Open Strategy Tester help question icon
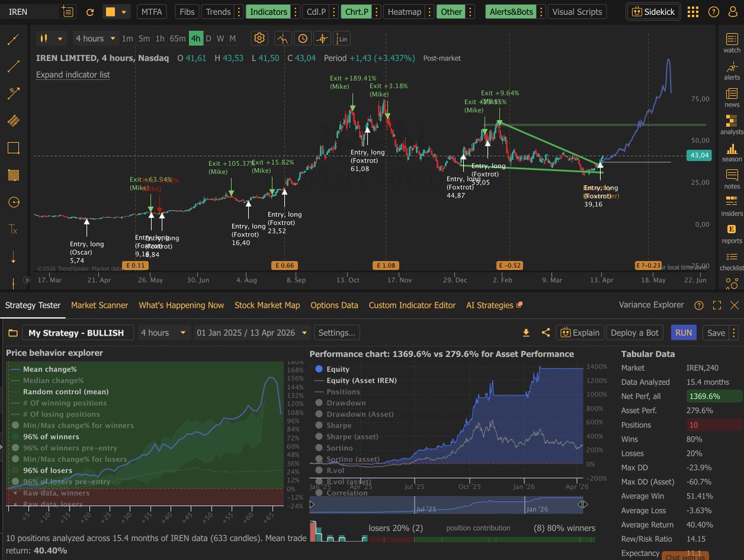The height and width of the screenshot is (560, 744). [x=699, y=305]
